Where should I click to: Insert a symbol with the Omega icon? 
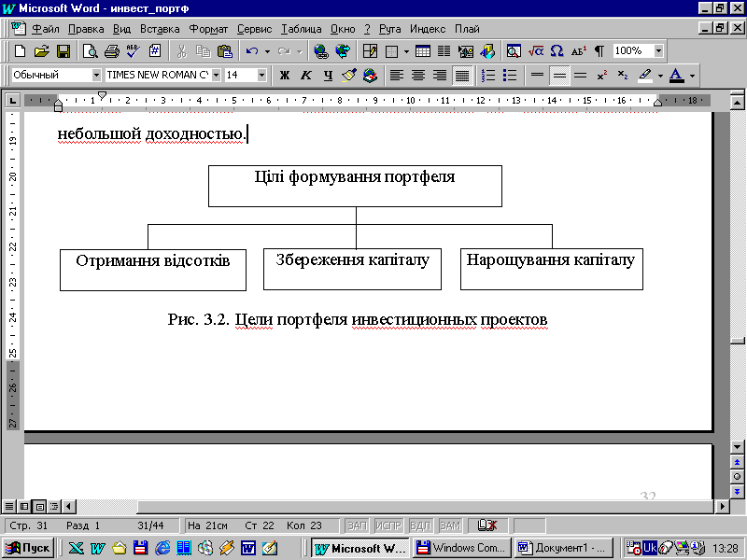pos(557,51)
